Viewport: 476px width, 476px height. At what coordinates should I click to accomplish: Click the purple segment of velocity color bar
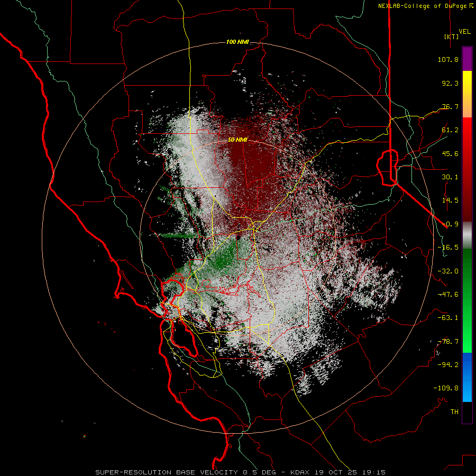click(467, 59)
